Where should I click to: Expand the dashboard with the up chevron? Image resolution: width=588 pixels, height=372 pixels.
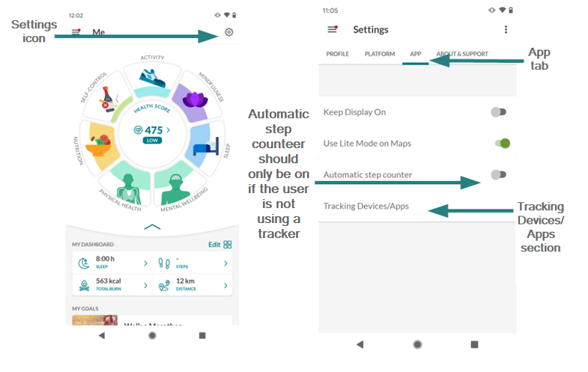coord(152,227)
